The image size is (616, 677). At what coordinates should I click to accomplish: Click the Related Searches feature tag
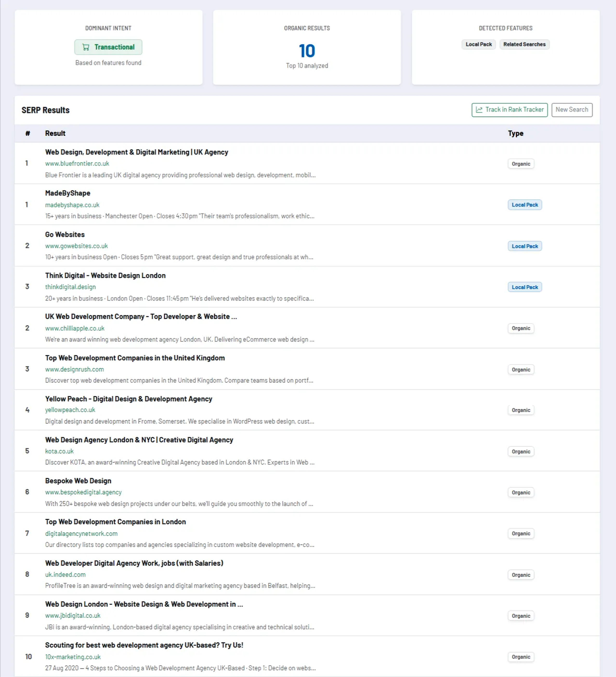524,44
